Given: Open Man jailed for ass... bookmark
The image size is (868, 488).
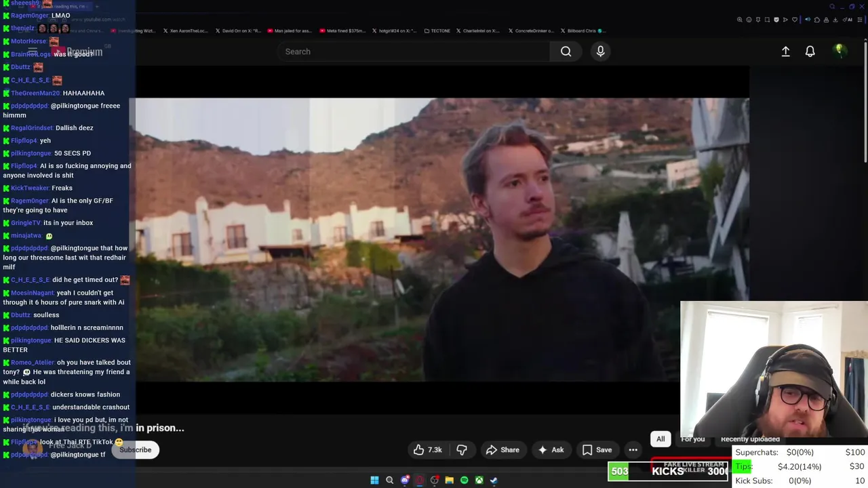Looking at the screenshot, I should (x=289, y=30).
